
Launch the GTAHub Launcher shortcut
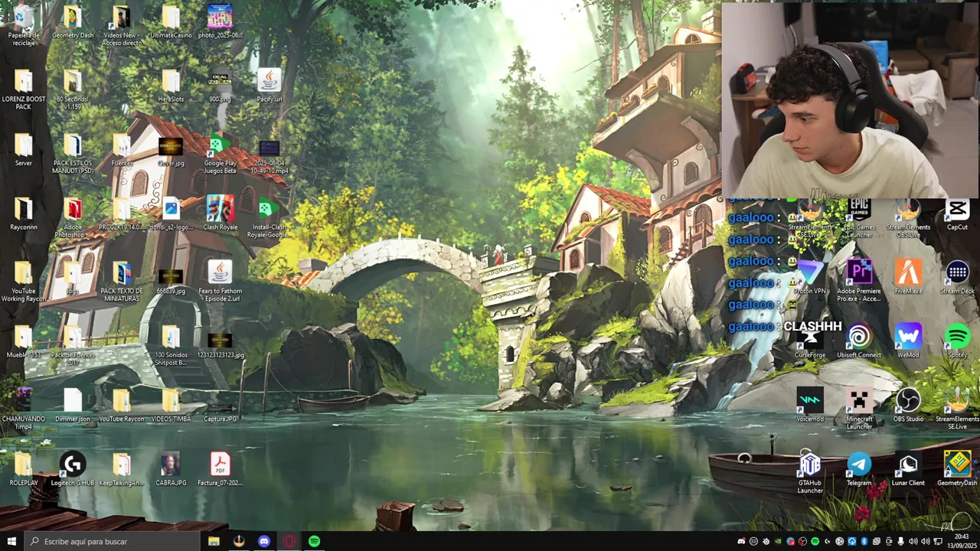(810, 473)
